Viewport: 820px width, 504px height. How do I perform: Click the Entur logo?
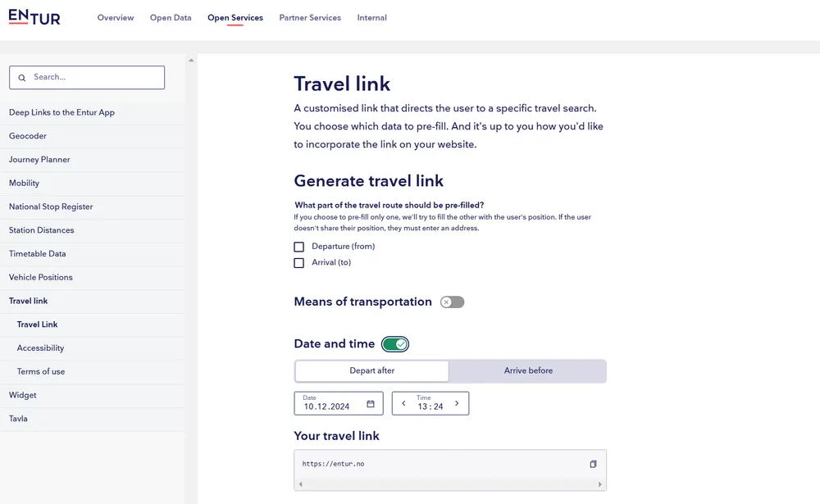point(34,17)
